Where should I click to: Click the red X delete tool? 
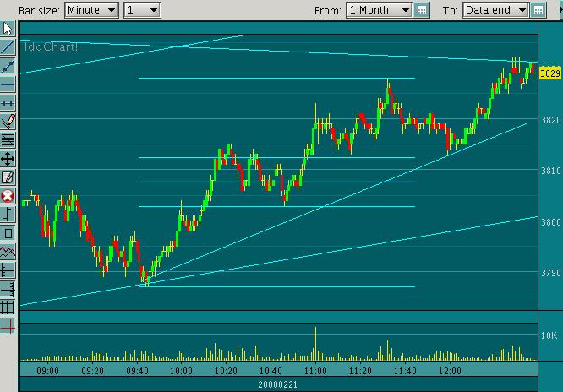[x=8, y=196]
